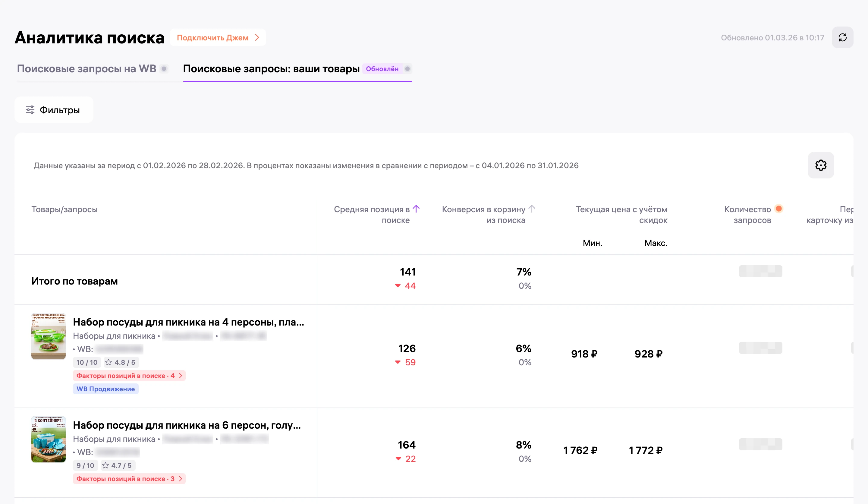Expand Факторы позиций в поиске · 3
The height and width of the screenshot is (504, 868).
[129, 478]
